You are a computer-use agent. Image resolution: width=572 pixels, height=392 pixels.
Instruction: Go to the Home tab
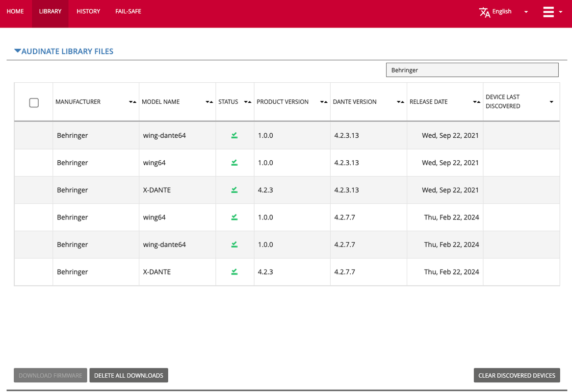coord(15,11)
